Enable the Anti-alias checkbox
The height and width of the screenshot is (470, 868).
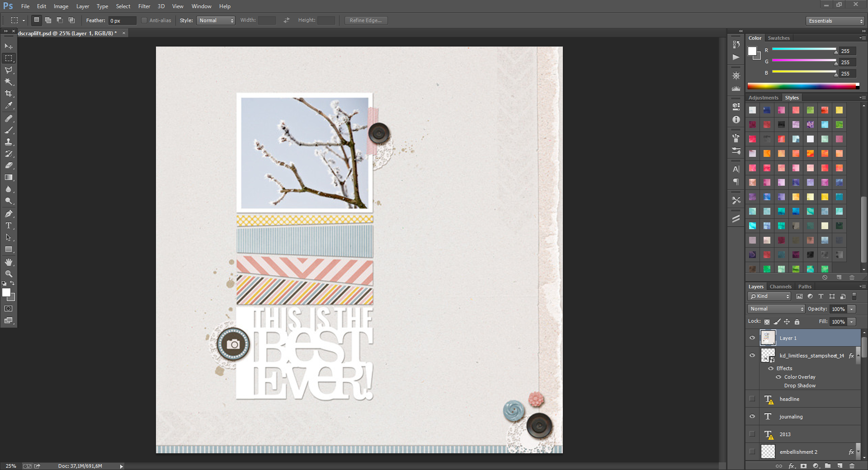(144, 20)
